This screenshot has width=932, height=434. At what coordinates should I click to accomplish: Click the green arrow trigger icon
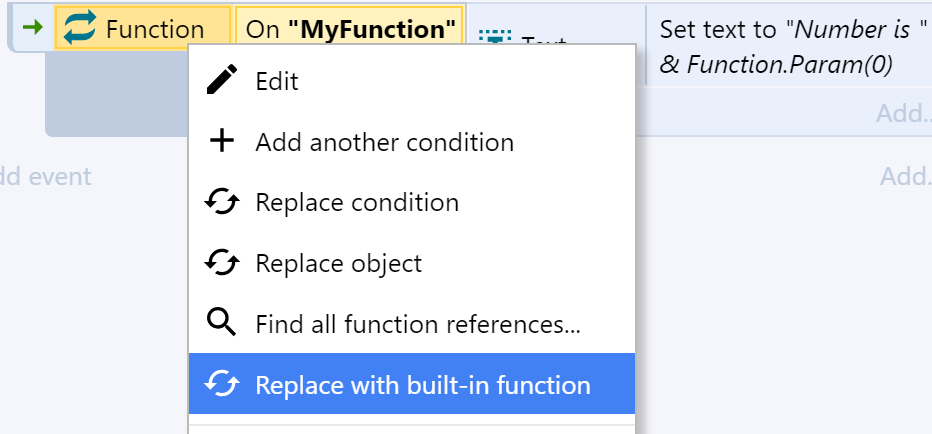[32, 27]
